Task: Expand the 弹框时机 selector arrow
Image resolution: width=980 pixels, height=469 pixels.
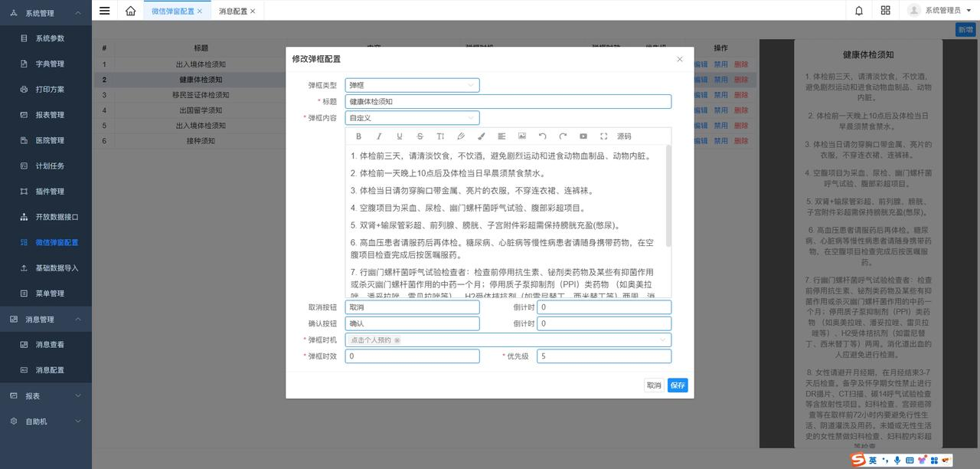Action: 662,340
